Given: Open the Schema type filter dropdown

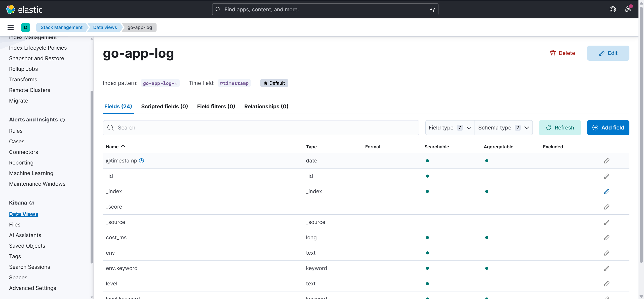Looking at the screenshot, I should 504,128.
